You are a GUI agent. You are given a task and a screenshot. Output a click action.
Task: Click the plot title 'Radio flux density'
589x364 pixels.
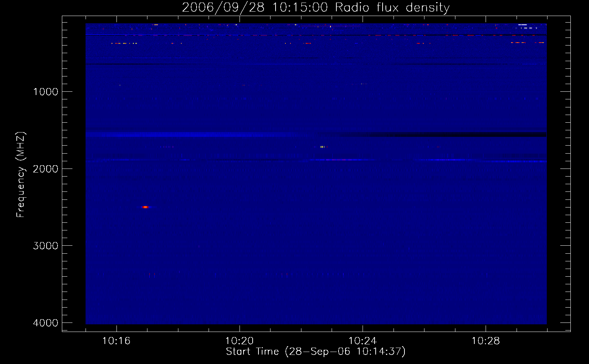392,7
